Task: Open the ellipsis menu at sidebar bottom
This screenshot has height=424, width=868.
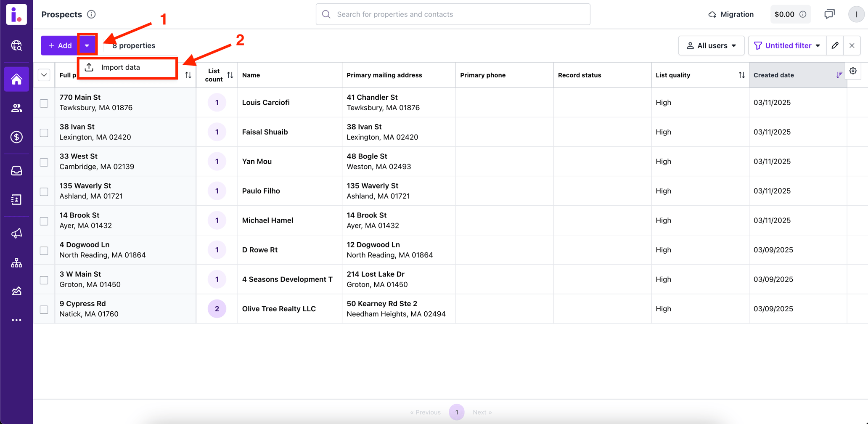Action: pos(16,320)
